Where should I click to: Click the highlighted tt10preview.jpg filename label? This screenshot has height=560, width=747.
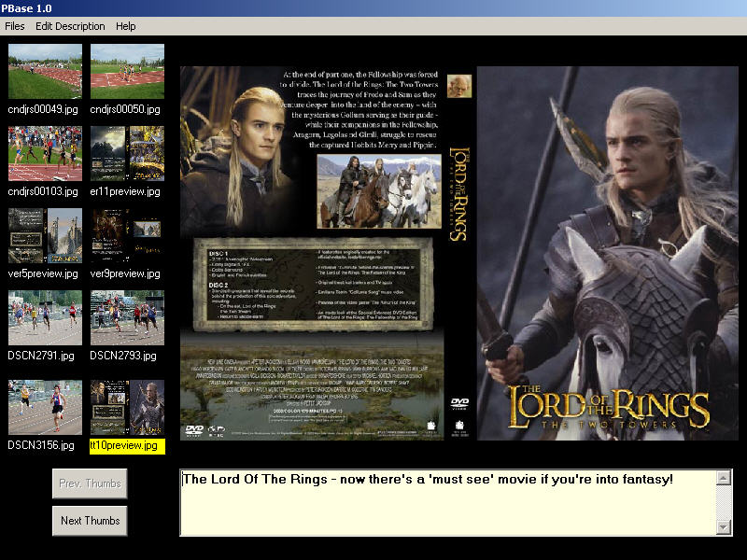[127, 446]
